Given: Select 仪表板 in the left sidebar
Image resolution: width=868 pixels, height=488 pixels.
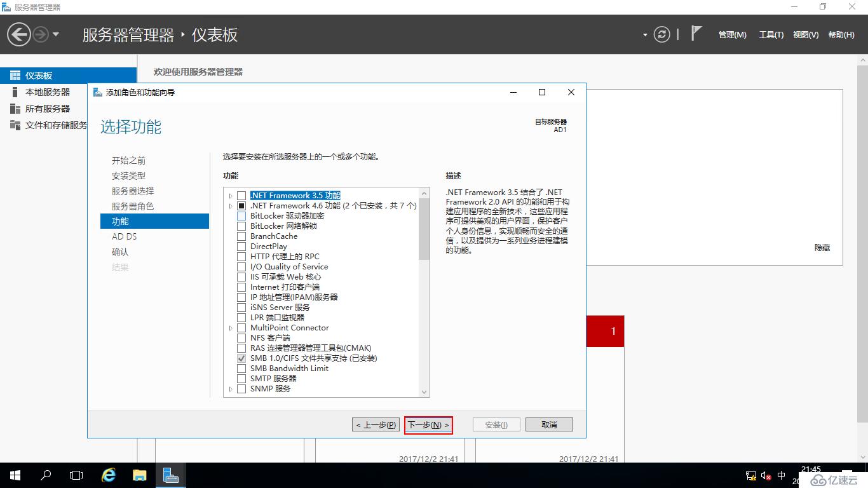Looking at the screenshot, I should (68, 76).
